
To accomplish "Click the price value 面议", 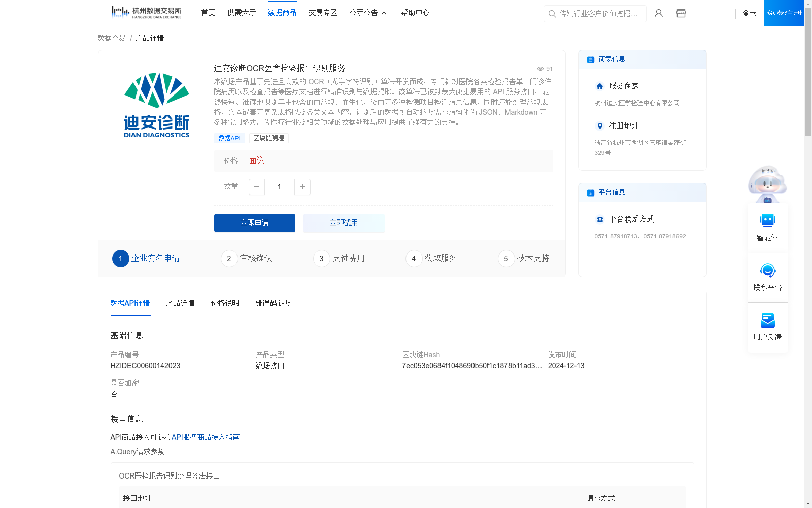I will point(257,161).
